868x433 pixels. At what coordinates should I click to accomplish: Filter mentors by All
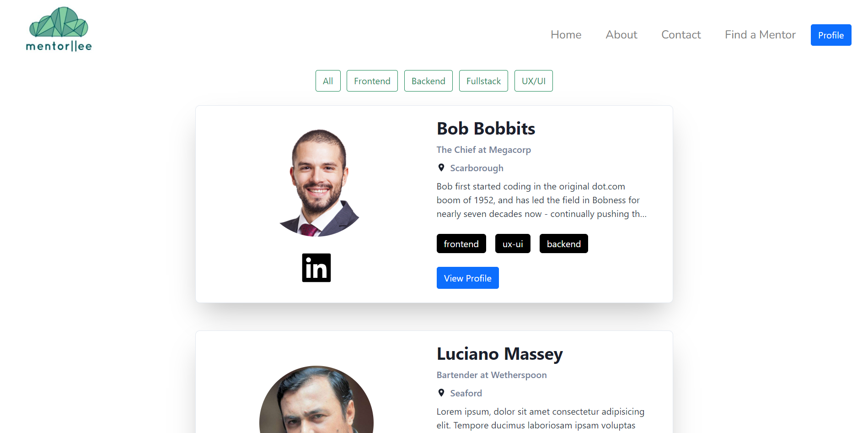click(328, 81)
